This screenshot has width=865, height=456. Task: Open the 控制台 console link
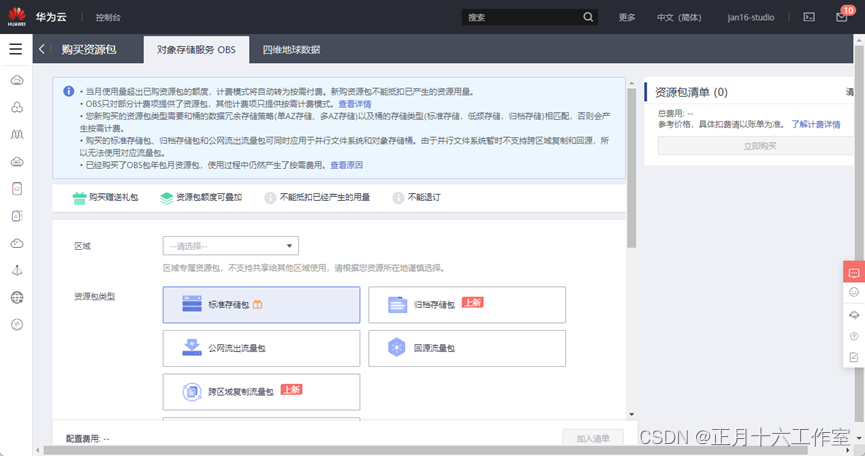pyautogui.click(x=108, y=17)
